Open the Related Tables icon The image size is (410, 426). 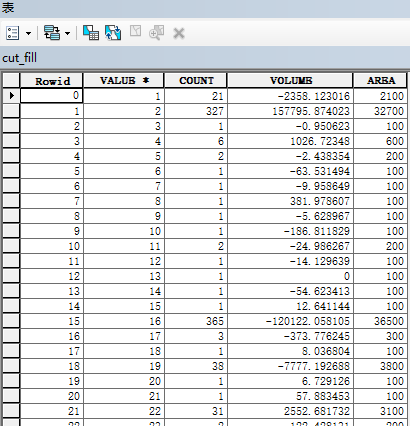tap(52, 33)
